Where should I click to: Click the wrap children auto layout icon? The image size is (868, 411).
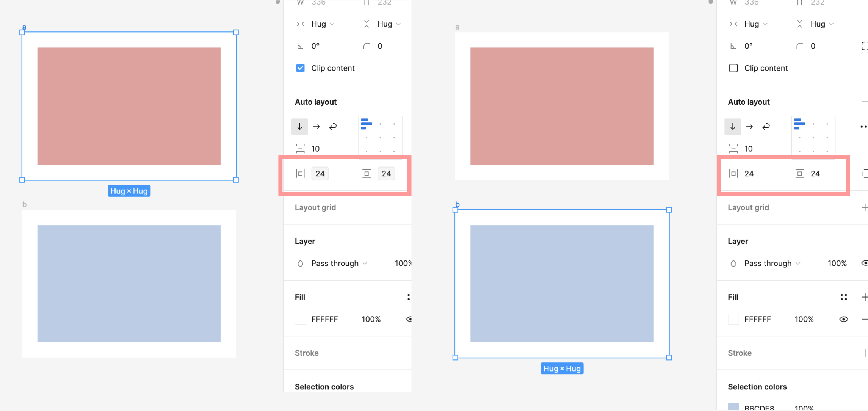[x=334, y=127]
